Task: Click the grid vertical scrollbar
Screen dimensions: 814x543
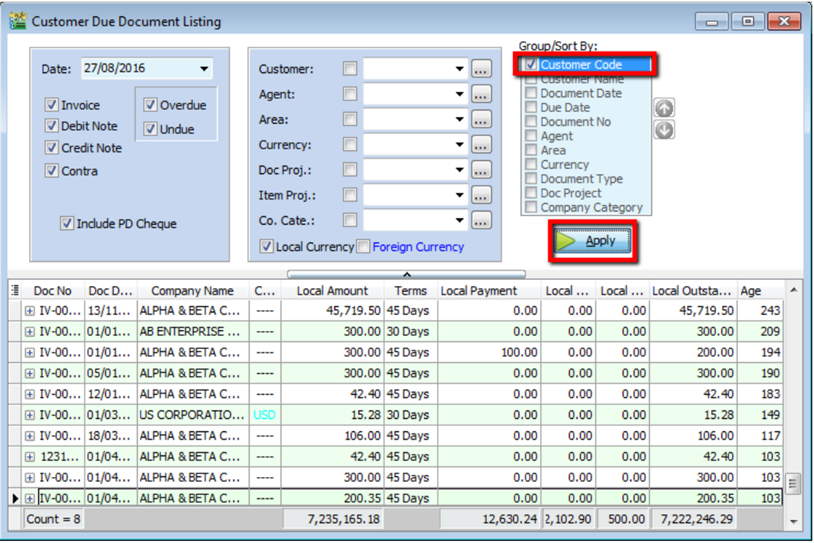Action: (793, 400)
